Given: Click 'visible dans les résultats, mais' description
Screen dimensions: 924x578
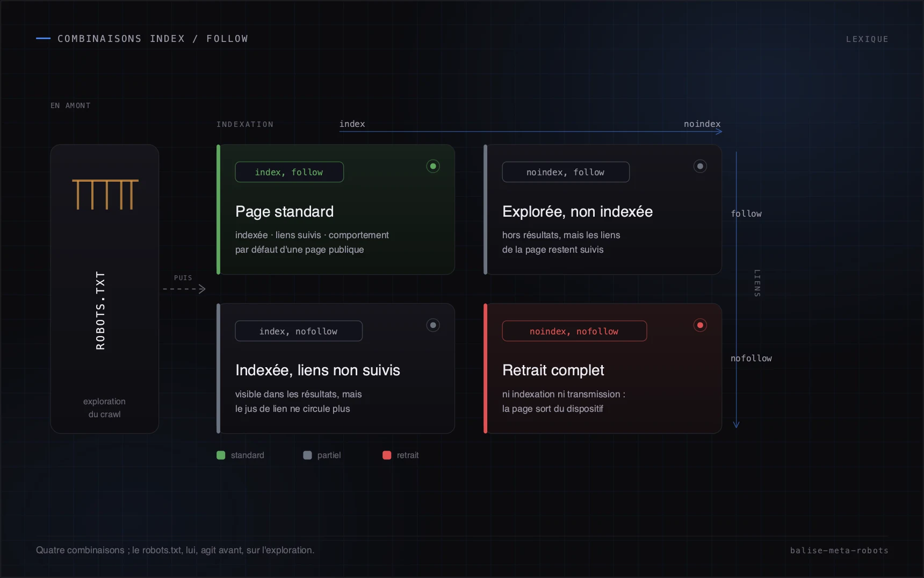Looking at the screenshot, I should pos(298,394).
